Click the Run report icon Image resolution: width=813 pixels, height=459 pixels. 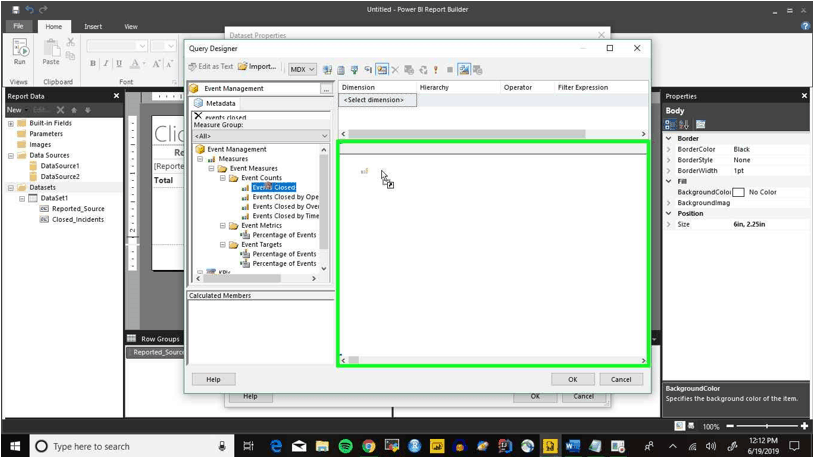tap(20, 52)
